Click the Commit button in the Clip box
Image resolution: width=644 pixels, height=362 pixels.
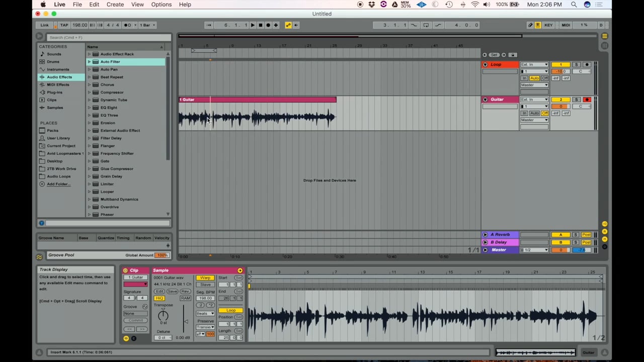pos(135,320)
